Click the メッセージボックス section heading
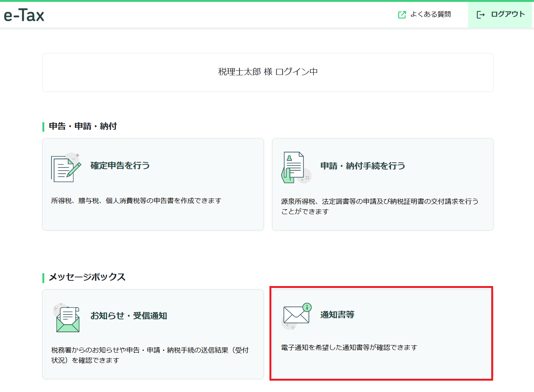 87,277
